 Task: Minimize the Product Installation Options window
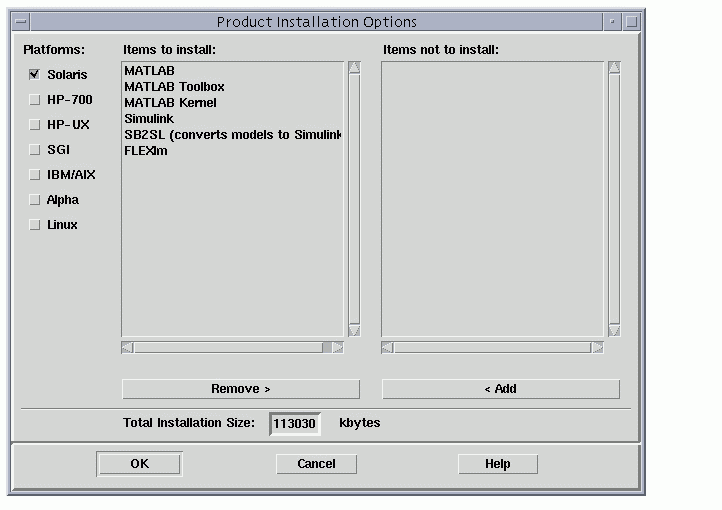(x=612, y=22)
